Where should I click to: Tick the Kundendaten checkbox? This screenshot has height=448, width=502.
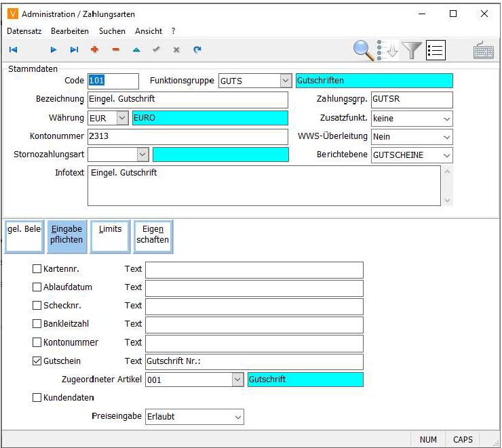pyautogui.click(x=37, y=398)
